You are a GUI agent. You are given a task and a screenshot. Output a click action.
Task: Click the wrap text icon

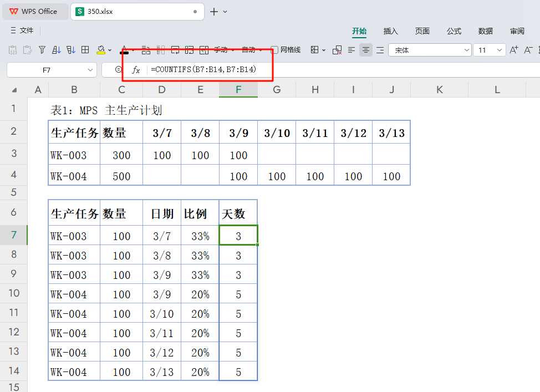(175, 50)
